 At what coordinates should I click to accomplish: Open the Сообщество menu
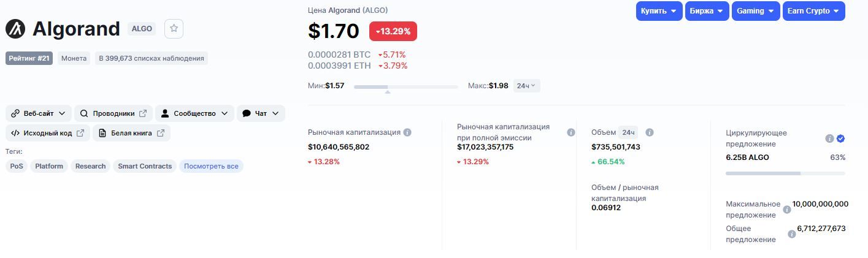(194, 113)
